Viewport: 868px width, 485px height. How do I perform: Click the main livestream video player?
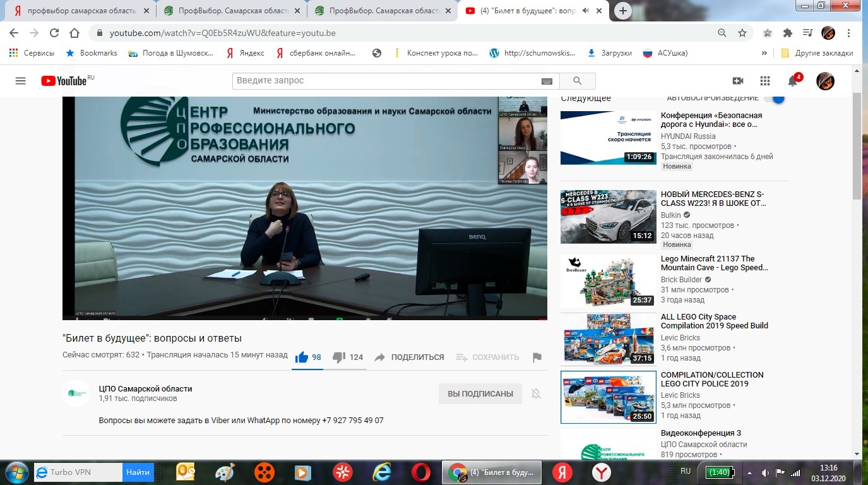coord(304,208)
